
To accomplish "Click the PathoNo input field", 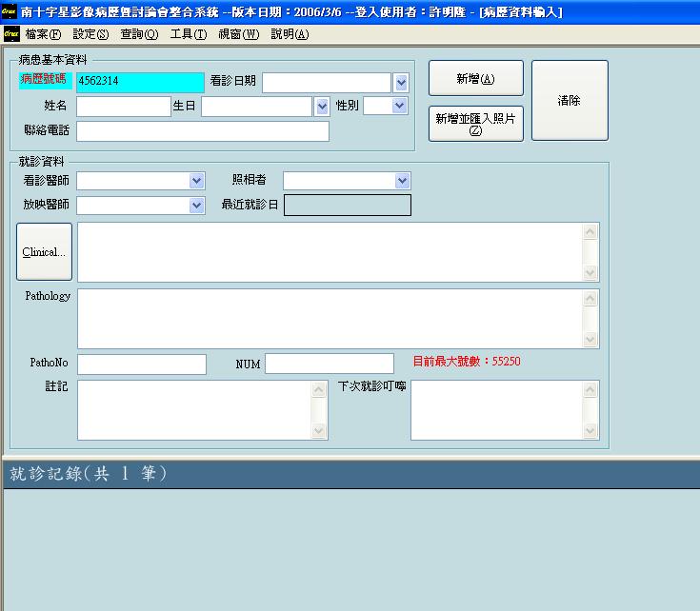I will coord(142,364).
